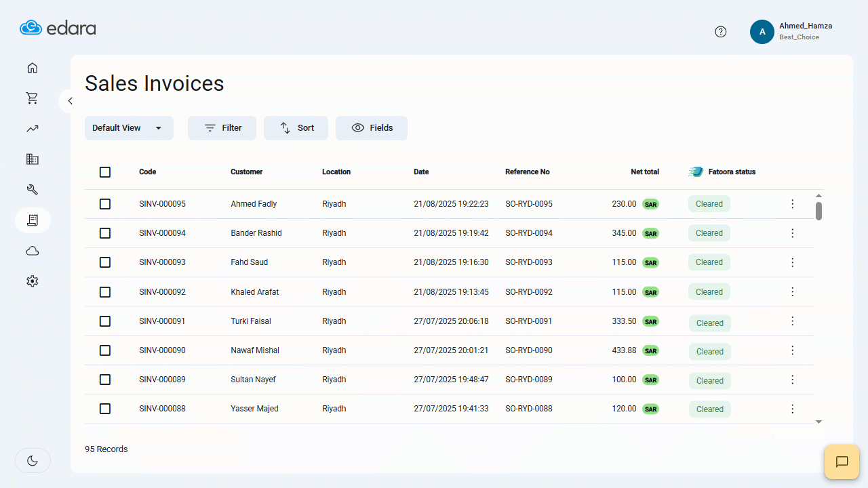Viewport: 868px width, 488px height.
Task: Open row actions menu for SINV-000089
Action: point(792,380)
